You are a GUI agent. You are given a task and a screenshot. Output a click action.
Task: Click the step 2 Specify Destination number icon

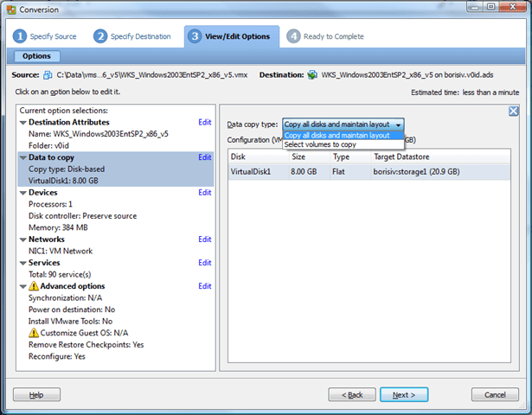[100, 36]
